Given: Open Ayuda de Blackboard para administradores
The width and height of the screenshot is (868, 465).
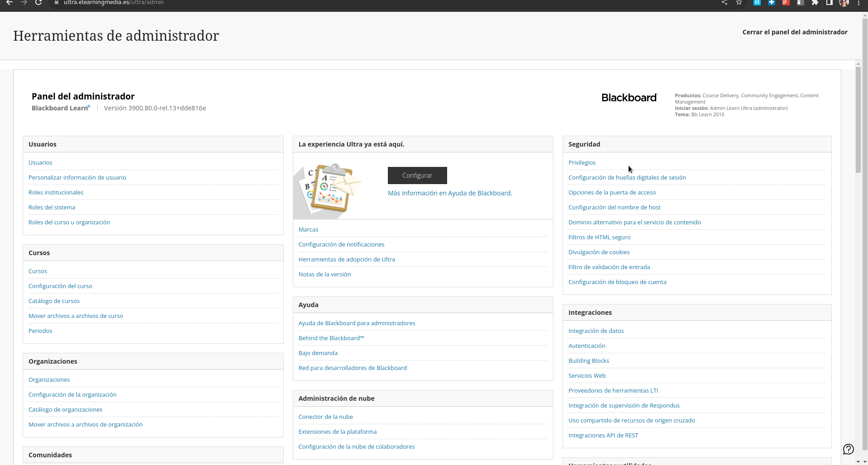Looking at the screenshot, I should click(x=357, y=323).
